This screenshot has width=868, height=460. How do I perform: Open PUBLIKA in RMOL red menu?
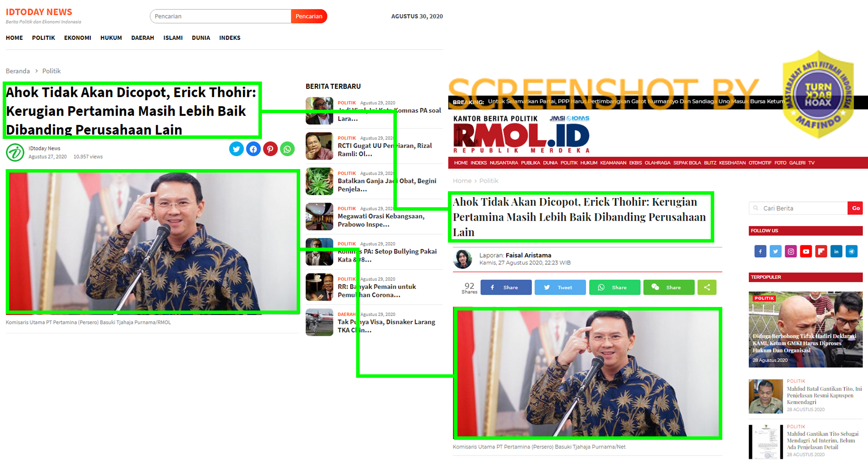click(x=530, y=163)
